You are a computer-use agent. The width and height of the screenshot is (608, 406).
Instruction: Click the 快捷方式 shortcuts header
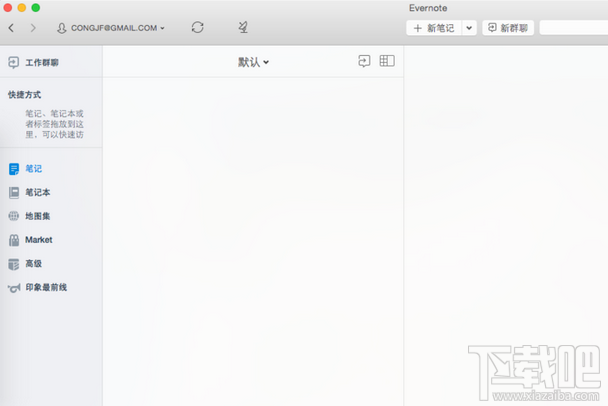point(24,95)
